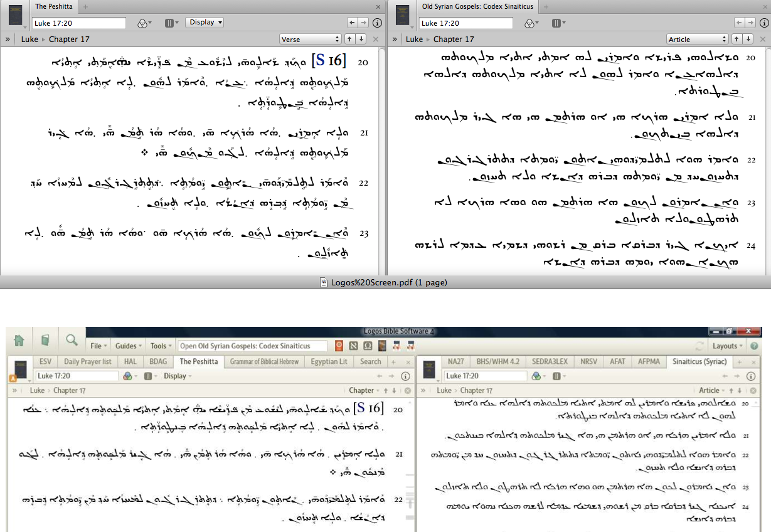The height and width of the screenshot is (532, 771).
Task: Click the Luke 17:20 reference box in lower Sinaiticus panel
Action: [x=486, y=376]
